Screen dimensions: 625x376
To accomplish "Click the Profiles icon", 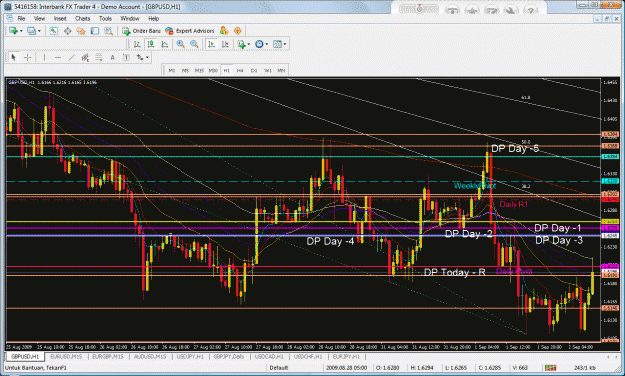I will tap(31, 31).
